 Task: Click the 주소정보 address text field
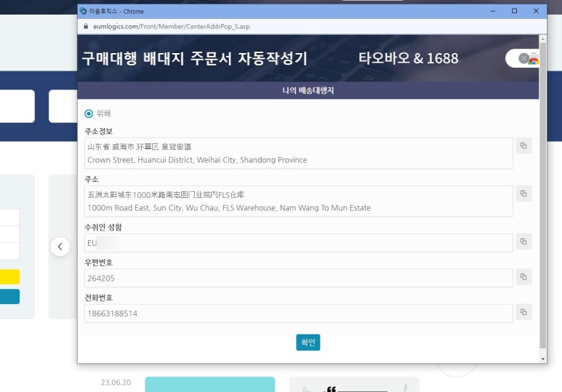tap(299, 153)
